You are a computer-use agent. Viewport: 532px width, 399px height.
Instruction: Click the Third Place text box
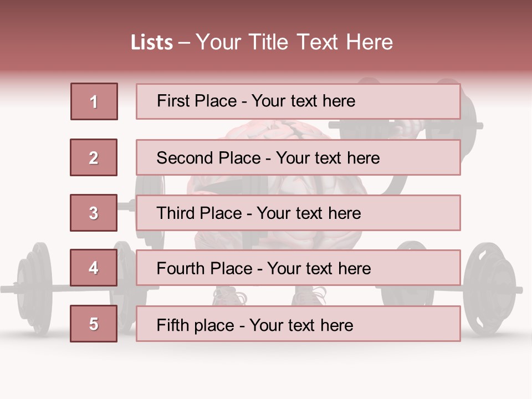coord(298,213)
